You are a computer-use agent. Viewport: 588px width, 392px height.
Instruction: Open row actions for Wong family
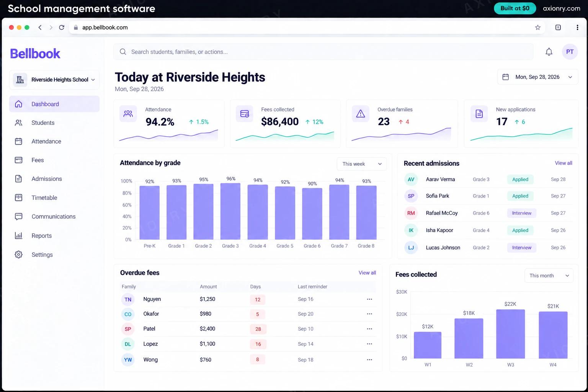[x=369, y=359]
